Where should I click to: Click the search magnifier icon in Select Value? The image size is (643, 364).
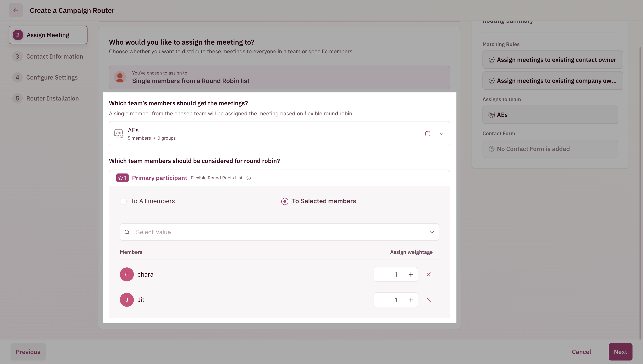coord(127,232)
